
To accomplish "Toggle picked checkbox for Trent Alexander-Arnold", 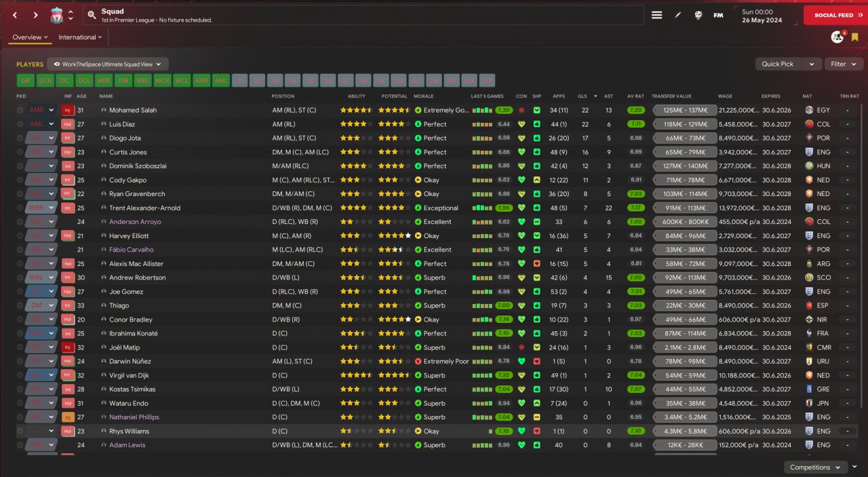I will (x=20, y=208).
